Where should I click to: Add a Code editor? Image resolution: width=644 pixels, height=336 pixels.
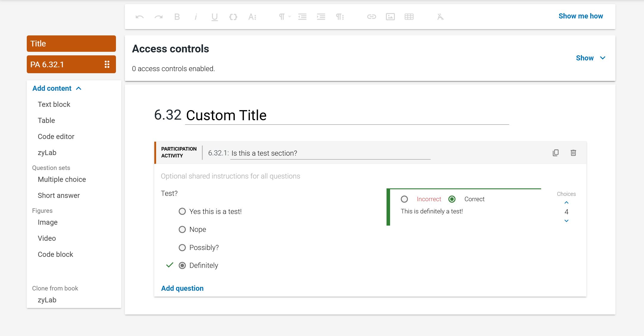pos(56,137)
